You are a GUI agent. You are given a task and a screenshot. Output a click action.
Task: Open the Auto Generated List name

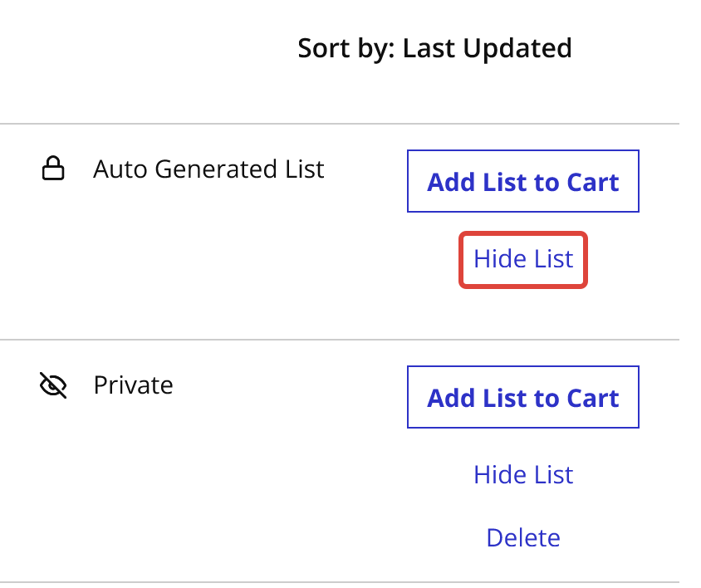[x=208, y=169]
